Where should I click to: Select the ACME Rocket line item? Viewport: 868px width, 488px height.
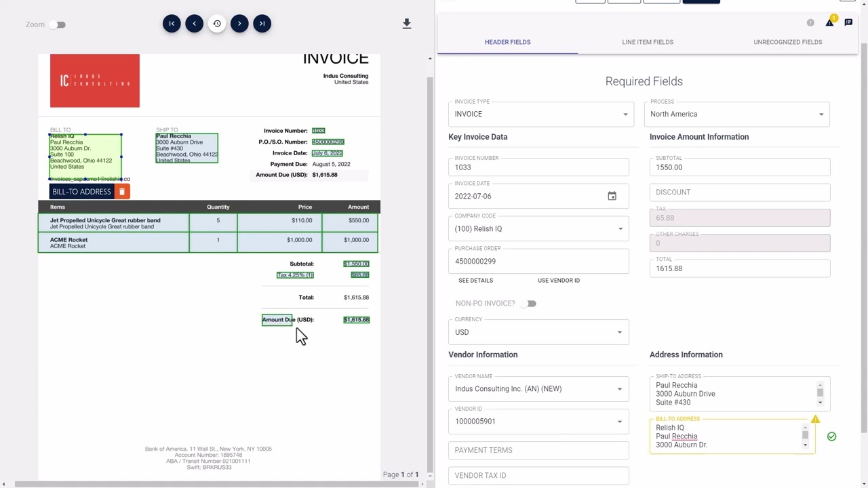tap(208, 242)
